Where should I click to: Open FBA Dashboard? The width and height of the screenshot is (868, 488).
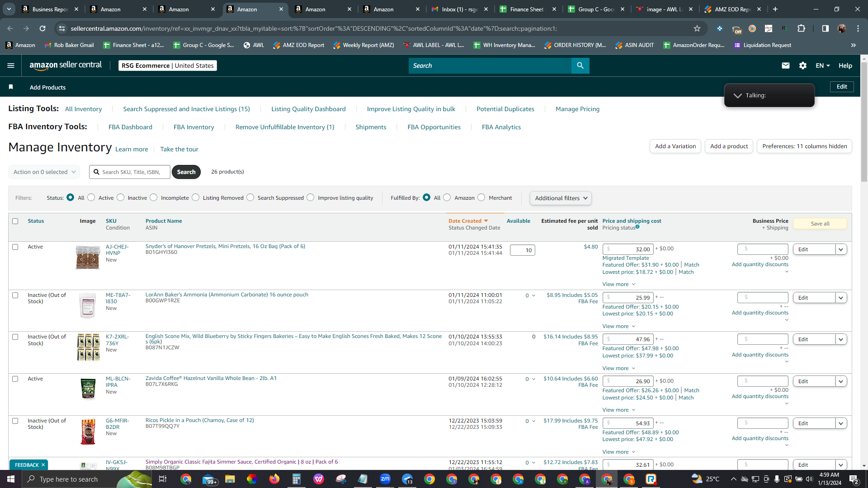coord(130,127)
